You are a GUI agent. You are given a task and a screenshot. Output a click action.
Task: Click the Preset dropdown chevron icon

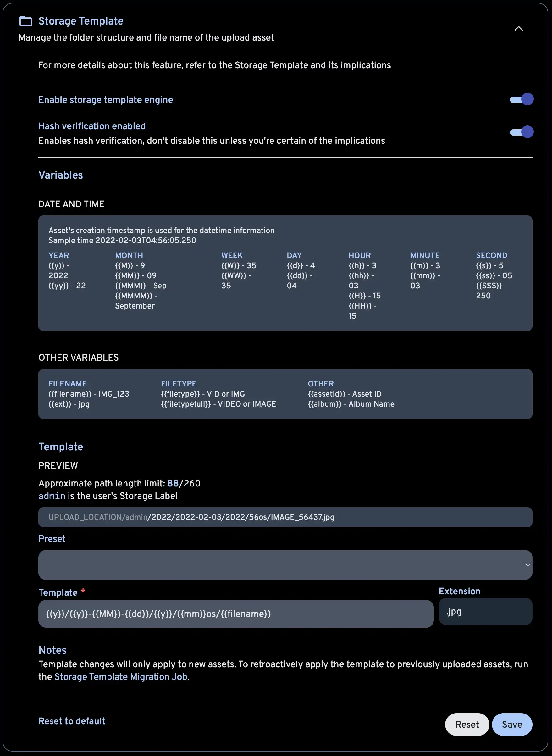[527, 565]
